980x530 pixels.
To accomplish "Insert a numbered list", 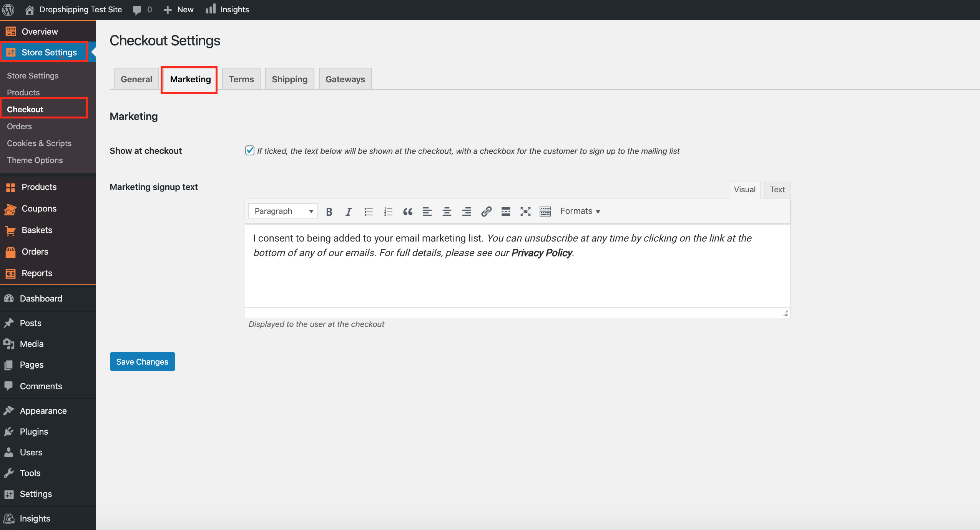I will [x=388, y=212].
